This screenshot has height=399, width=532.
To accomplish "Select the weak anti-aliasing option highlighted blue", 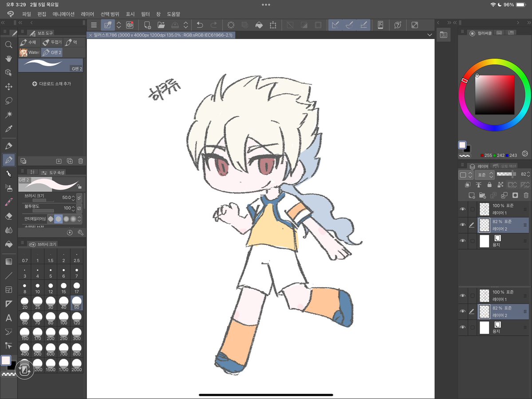I will tap(59, 219).
